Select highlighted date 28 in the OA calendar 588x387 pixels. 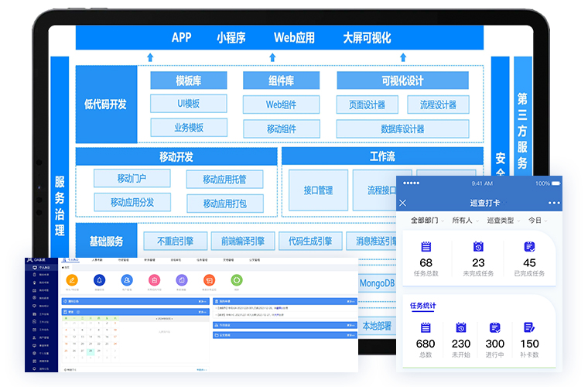click(x=91, y=351)
